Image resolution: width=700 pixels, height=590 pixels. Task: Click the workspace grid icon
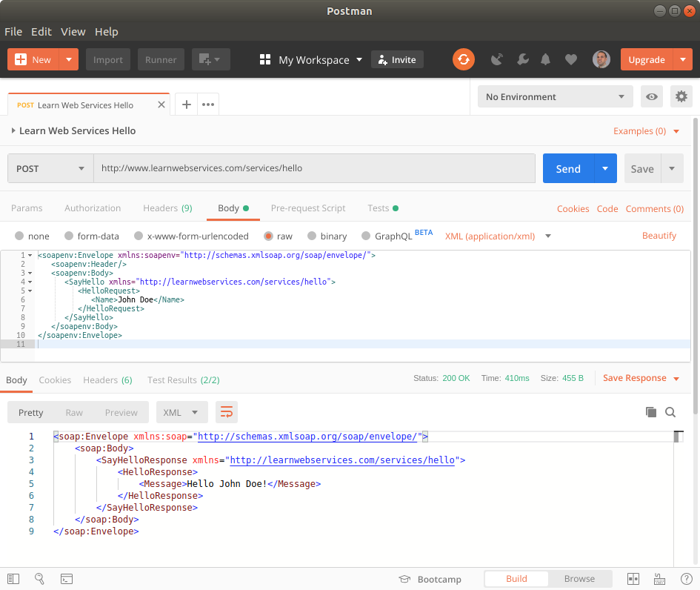265,59
